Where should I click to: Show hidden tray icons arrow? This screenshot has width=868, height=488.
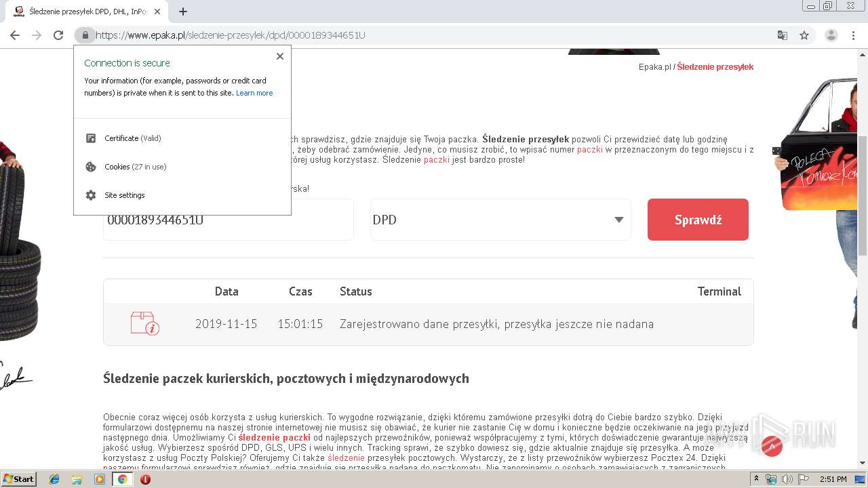pos(757,479)
